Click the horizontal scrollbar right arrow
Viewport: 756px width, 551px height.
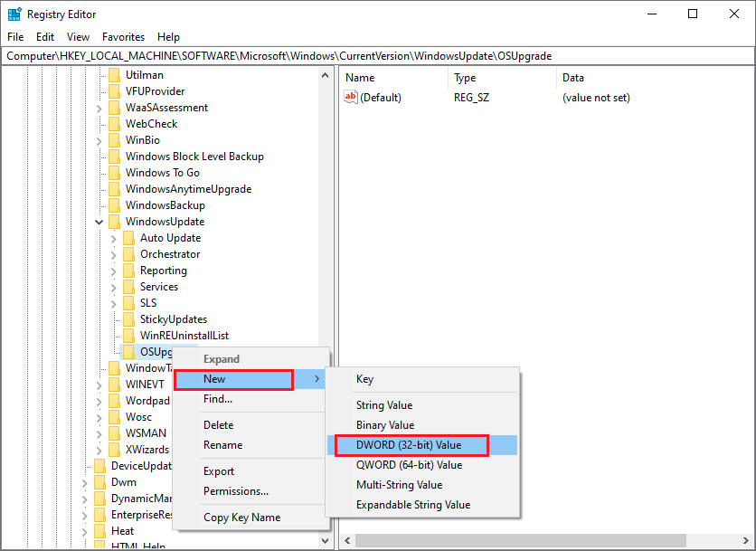click(746, 540)
